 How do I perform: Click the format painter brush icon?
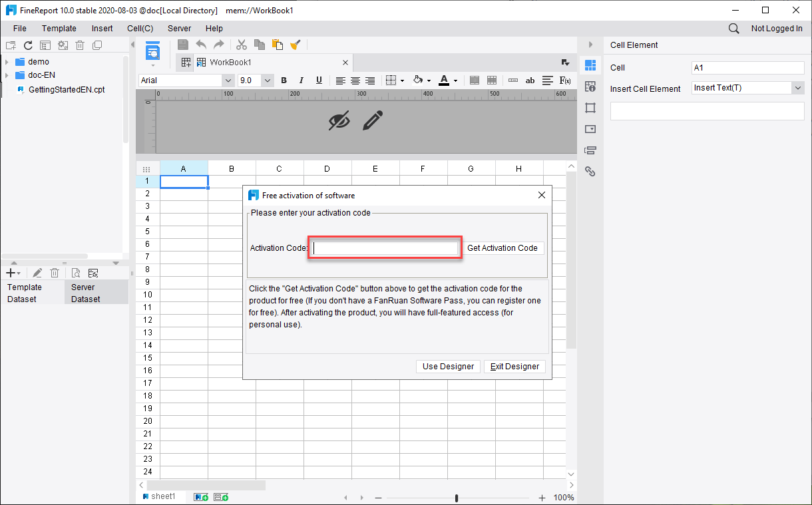click(x=296, y=45)
